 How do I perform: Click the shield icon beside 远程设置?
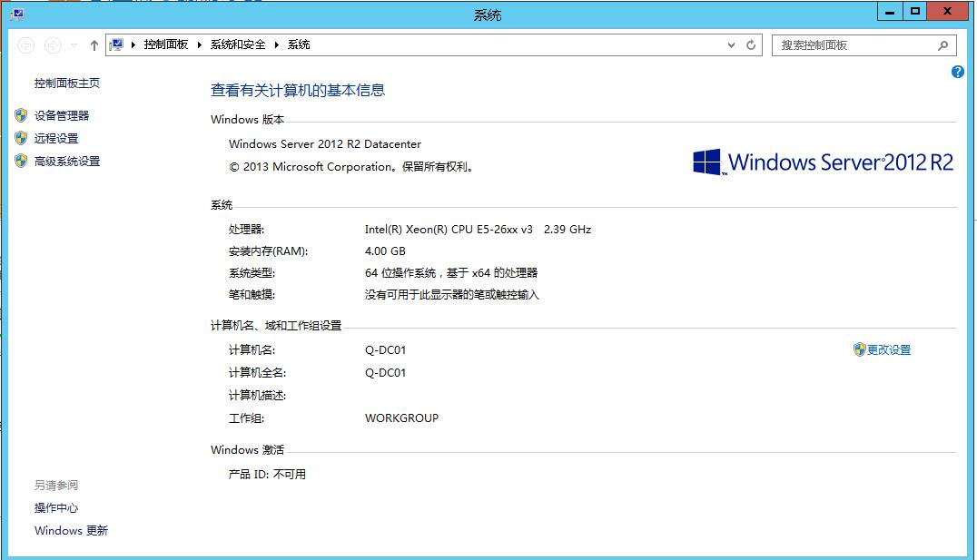[21, 138]
